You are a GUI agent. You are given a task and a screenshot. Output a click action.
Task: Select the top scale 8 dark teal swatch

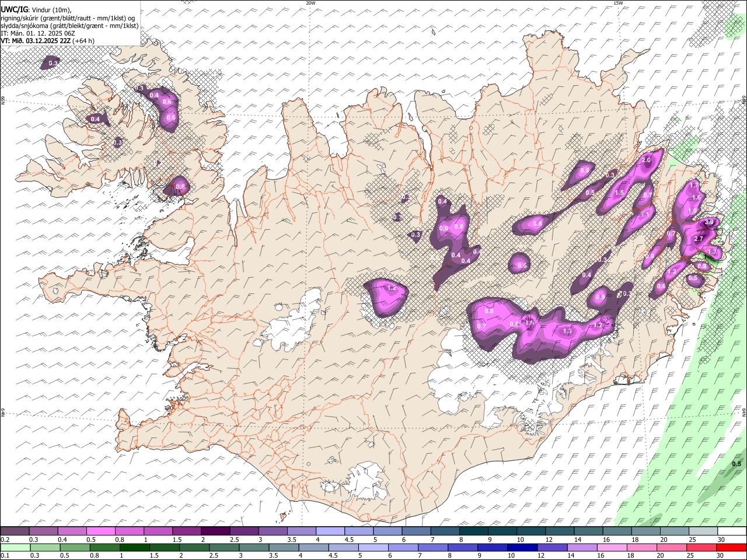[x=473, y=531]
